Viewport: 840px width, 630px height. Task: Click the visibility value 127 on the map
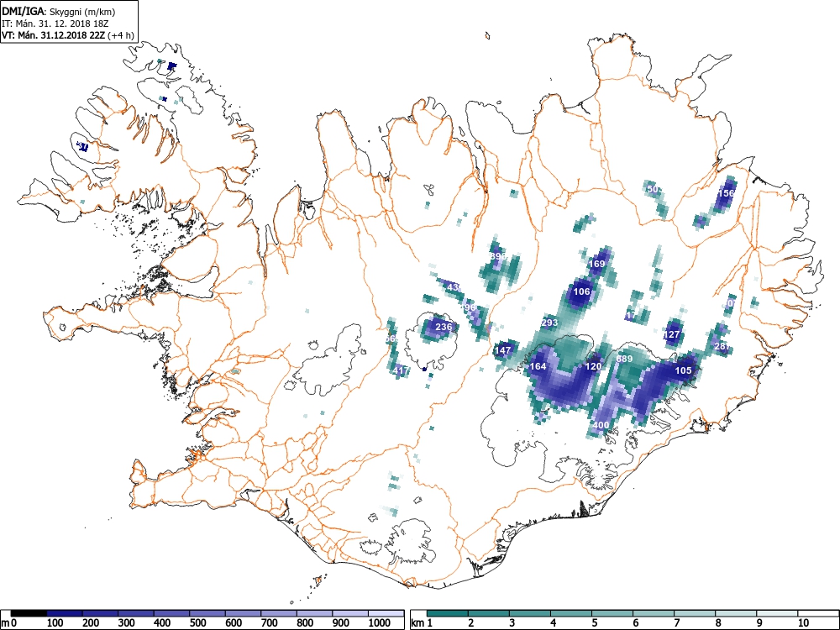672,334
